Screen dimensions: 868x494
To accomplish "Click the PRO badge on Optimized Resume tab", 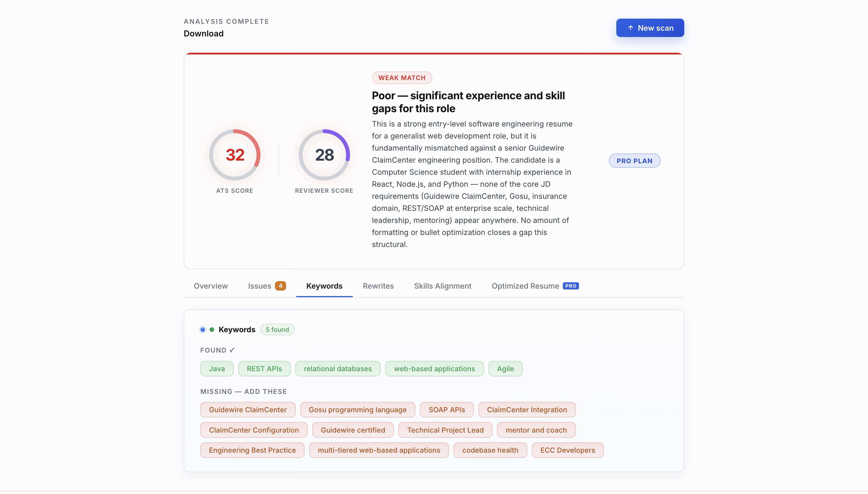I will click(x=570, y=286).
